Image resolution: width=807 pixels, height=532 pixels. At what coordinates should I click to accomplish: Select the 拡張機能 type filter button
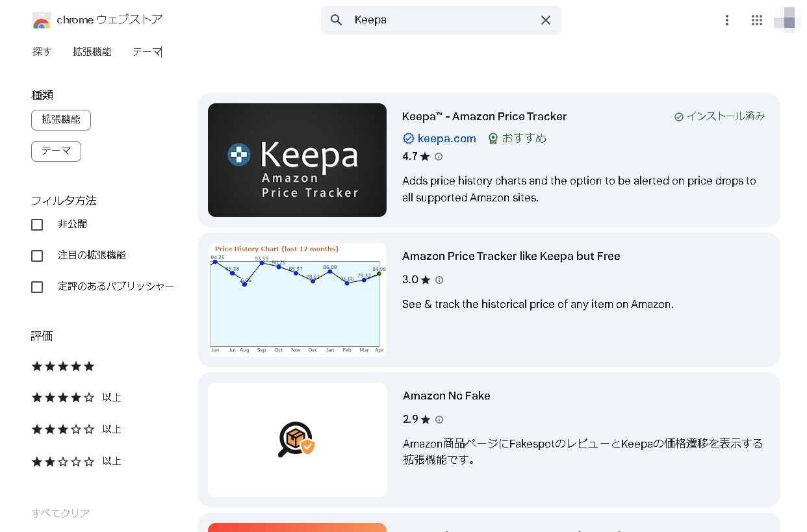coord(60,120)
